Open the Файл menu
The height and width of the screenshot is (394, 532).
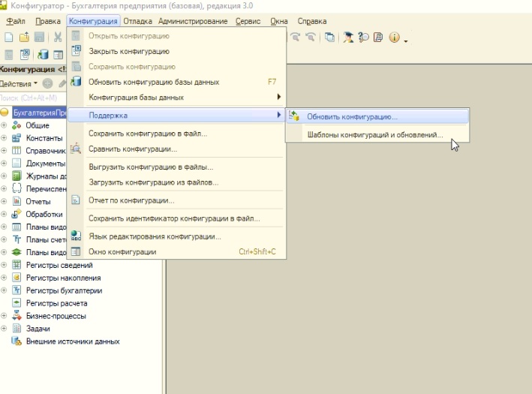pyautogui.click(x=16, y=21)
